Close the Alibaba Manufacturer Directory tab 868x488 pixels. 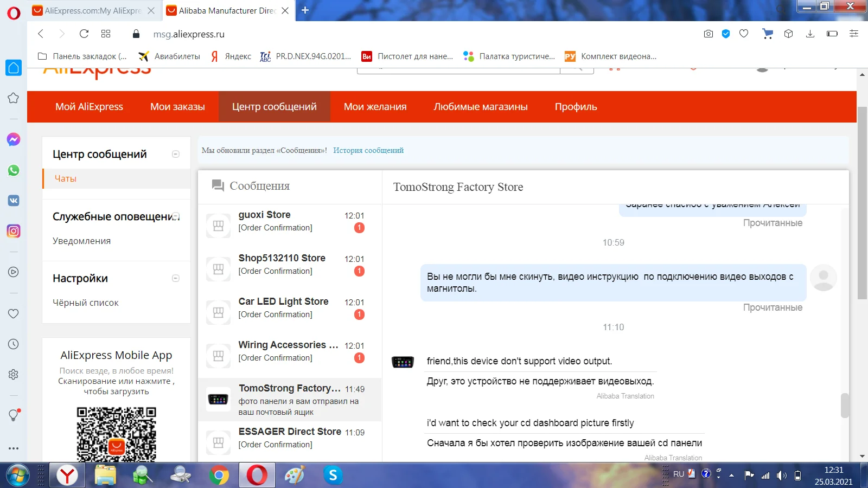coord(285,10)
